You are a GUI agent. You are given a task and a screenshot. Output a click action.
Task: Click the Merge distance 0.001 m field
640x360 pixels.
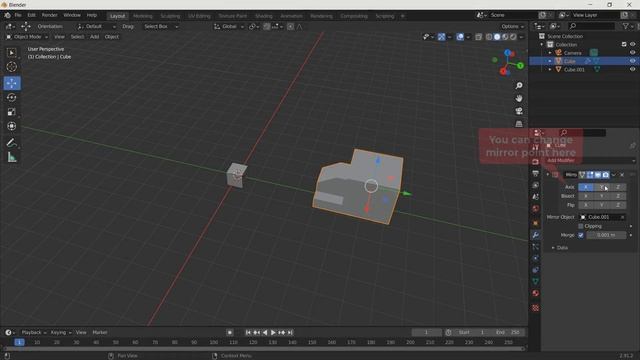pos(606,235)
